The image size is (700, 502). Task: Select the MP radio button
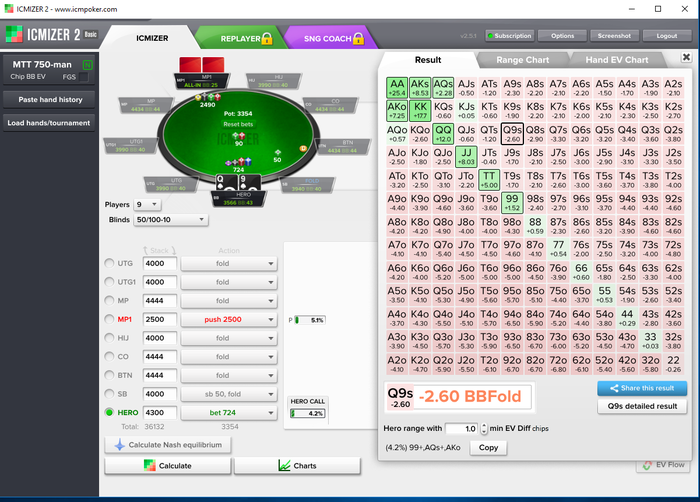pos(109,300)
